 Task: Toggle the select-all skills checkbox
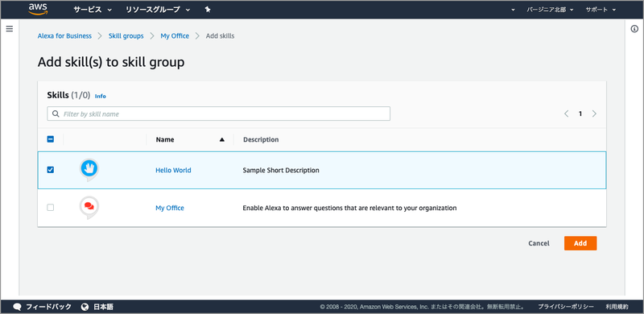click(x=51, y=139)
